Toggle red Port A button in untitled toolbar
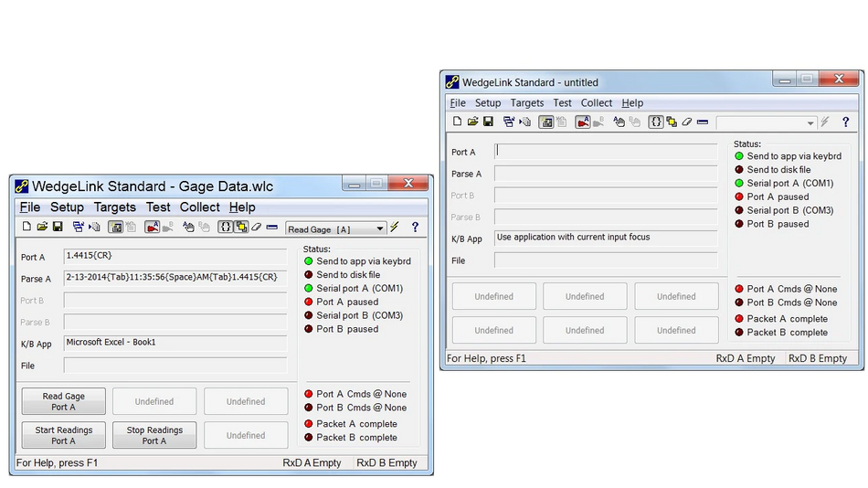The height and width of the screenshot is (488, 868). point(583,122)
